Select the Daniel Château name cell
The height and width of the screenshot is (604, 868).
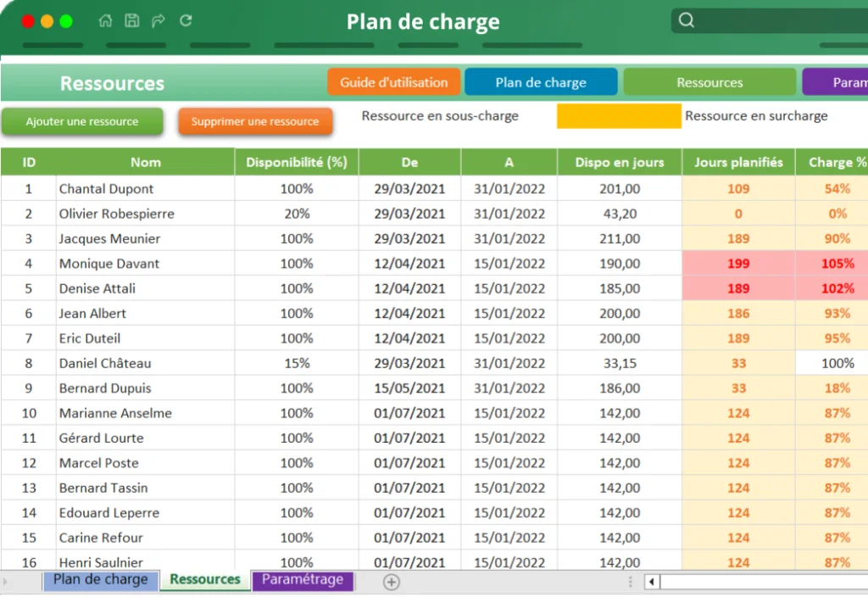click(145, 364)
